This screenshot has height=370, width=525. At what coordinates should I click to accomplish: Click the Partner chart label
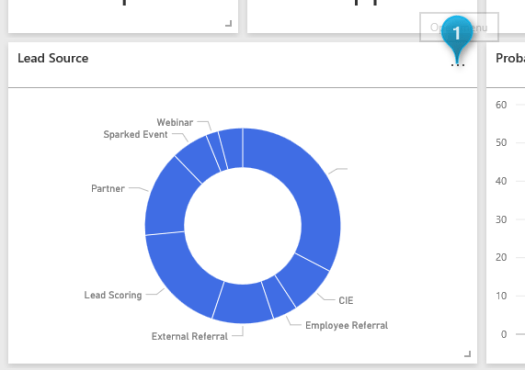coord(108,189)
